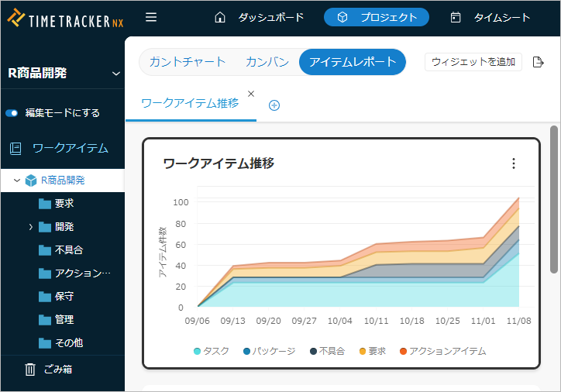Click the 要求 orange legend swatch

tap(363, 351)
